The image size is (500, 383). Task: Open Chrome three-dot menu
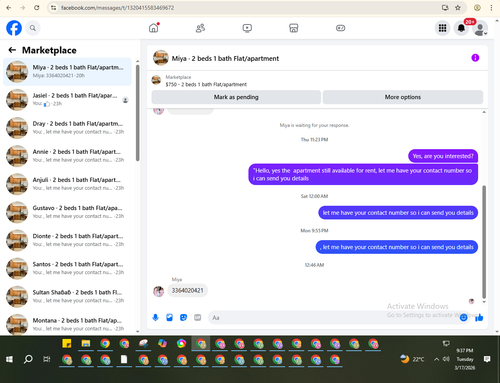pyautogui.click(x=491, y=8)
